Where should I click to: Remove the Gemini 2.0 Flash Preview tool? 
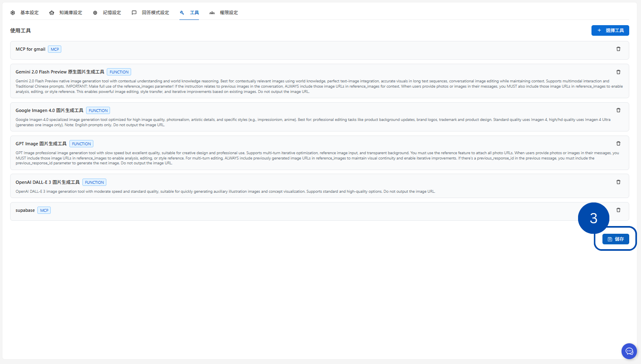tap(618, 72)
